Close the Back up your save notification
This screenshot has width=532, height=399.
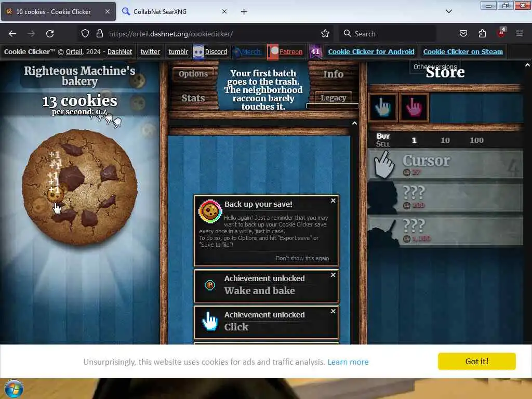point(333,201)
